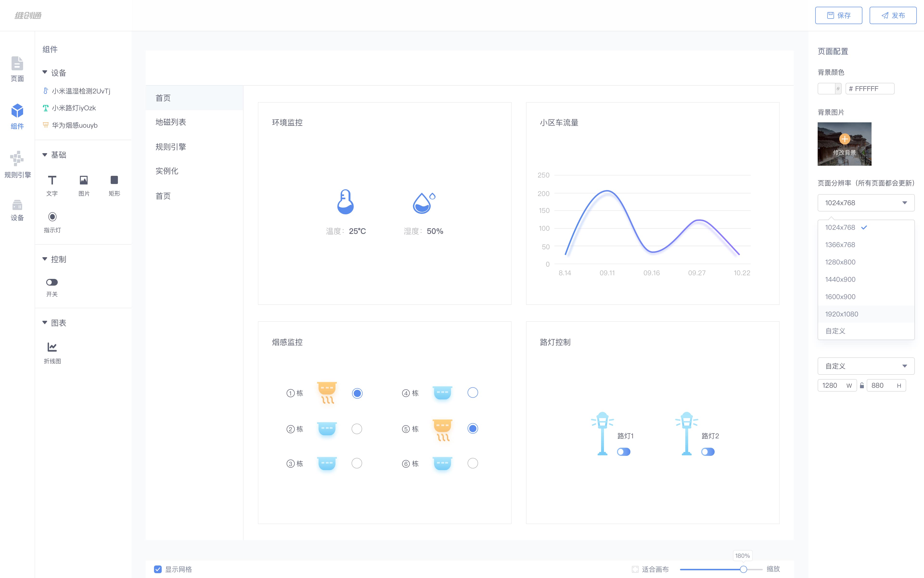Click the #FFFFFF hex color field
Viewport: 924px width, 578px height.
pyautogui.click(x=870, y=89)
